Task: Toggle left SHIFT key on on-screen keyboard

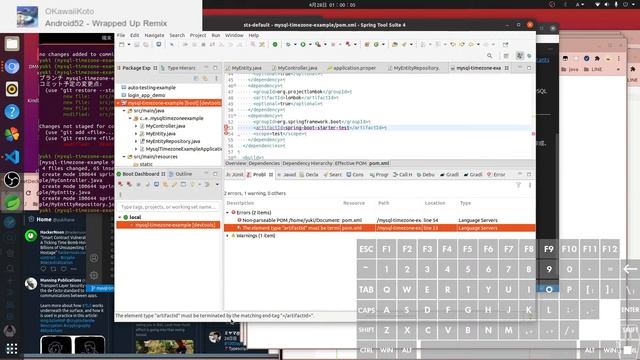Action: [x=366, y=330]
